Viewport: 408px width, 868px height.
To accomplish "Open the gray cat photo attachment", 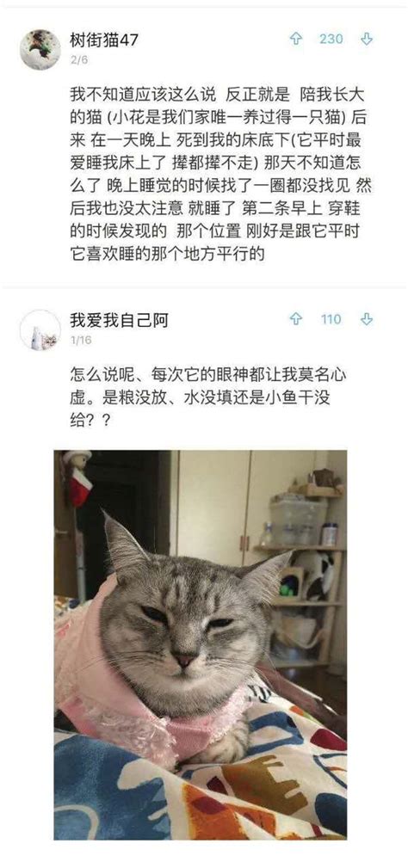I will pyautogui.click(x=201, y=644).
